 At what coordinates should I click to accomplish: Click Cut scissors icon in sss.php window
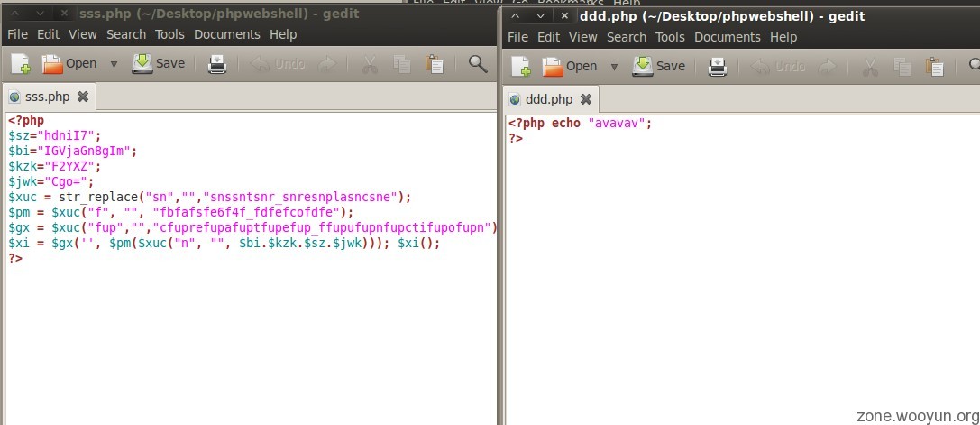(x=370, y=64)
